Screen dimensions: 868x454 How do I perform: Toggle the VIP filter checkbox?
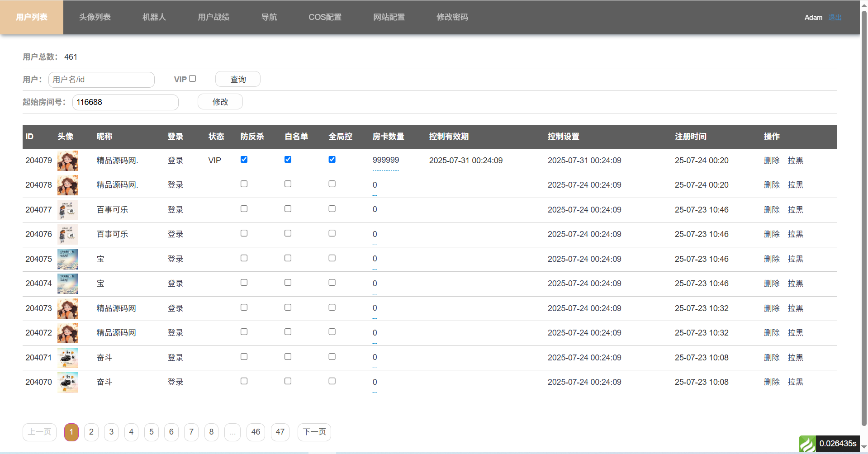pyautogui.click(x=193, y=79)
